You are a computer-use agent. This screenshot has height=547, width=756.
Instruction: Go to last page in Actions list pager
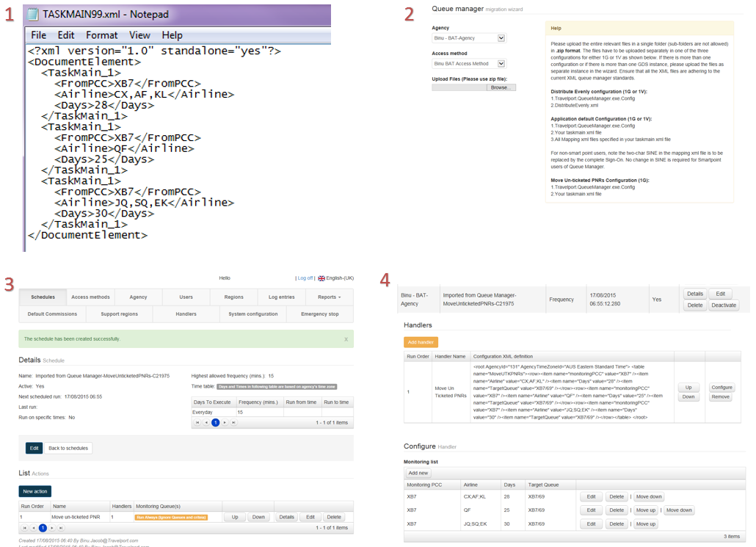coord(61,528)
